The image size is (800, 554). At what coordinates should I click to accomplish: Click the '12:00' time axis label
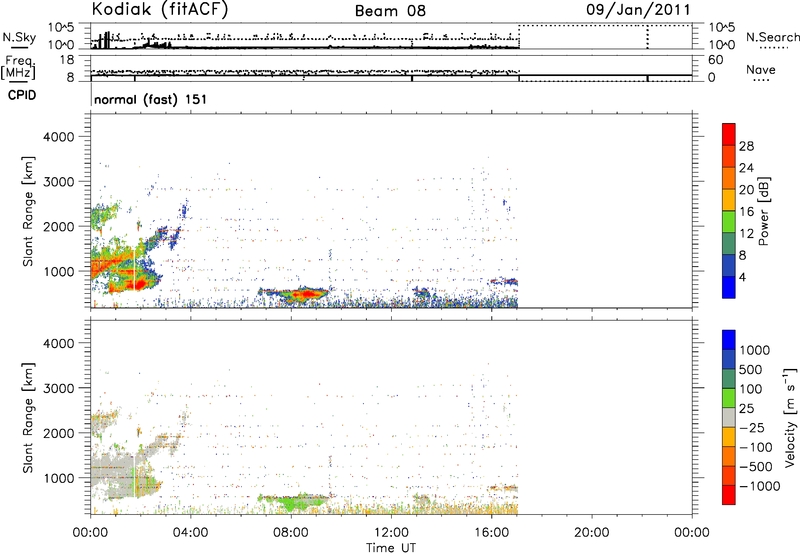coord(391,533)
